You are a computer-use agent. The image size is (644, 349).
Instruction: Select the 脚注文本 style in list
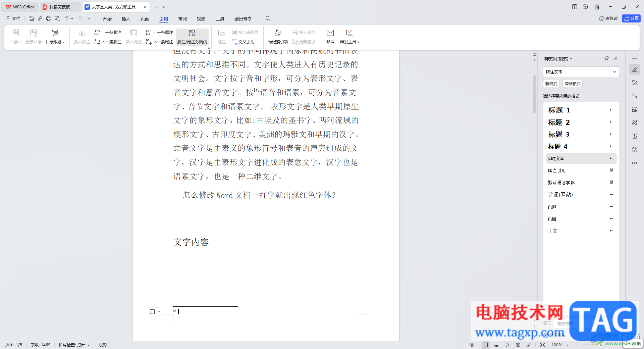coord(581,158)
